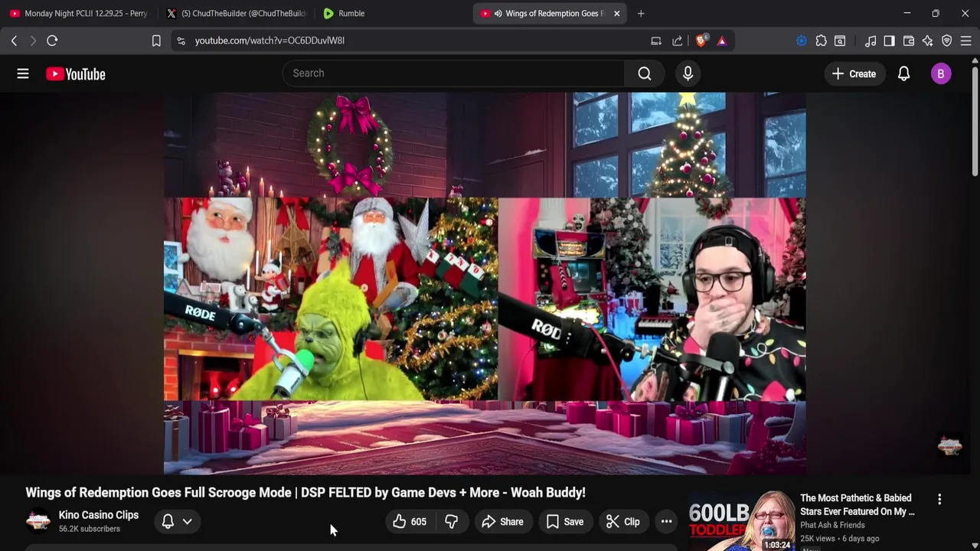Open browser main hamburger menu
The width and height of the screenshot is (980, 551).
point(966,41)
